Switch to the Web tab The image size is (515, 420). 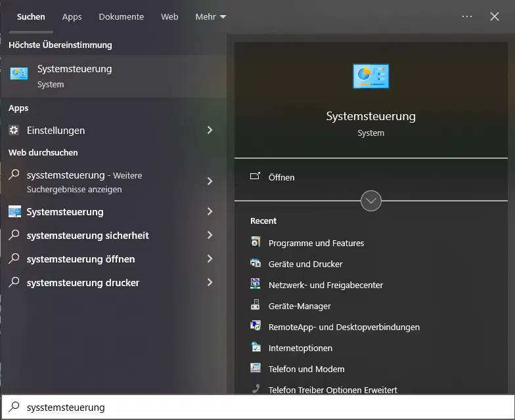coord(169,17)
